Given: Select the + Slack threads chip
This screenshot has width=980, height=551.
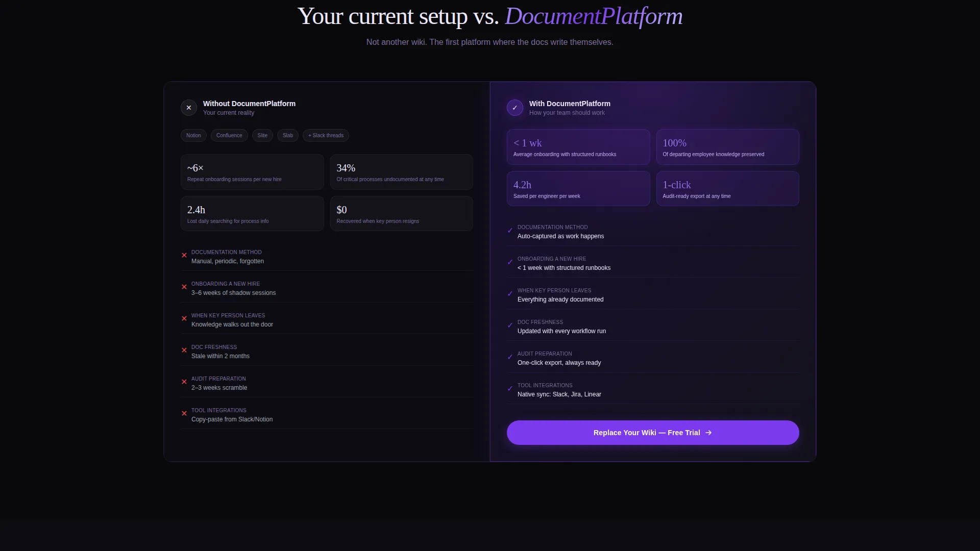Looking at the screenshot, I should pyautogui.click(x=326, y=136).
